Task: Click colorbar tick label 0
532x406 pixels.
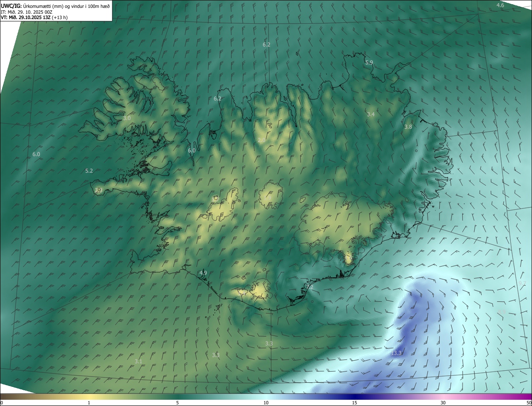Action: tap(2, 403)
